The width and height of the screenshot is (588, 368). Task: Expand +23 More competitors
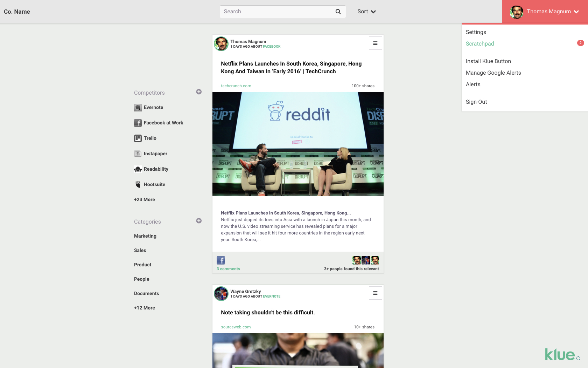[145, 199]
